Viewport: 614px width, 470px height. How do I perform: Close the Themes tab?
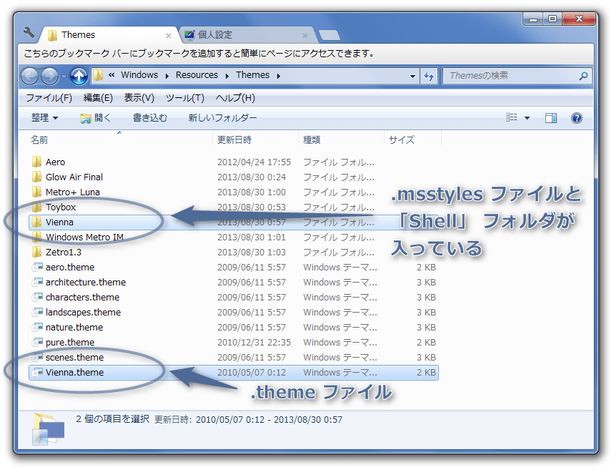pos(168,36)
